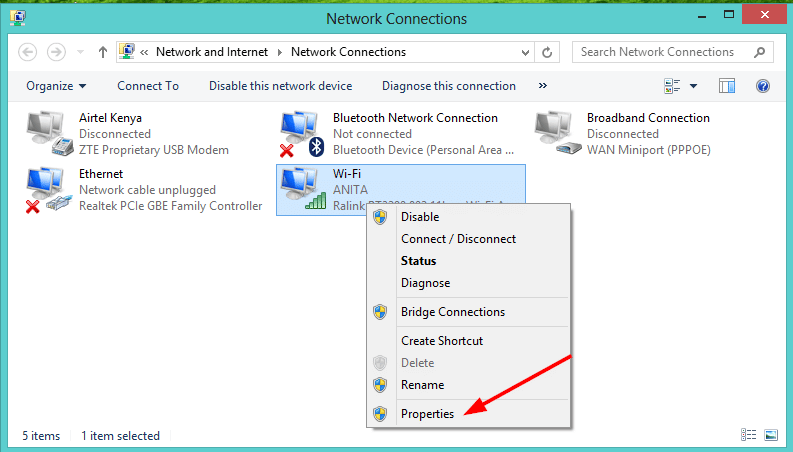Screen dimensions: 793x452
Task: Click the address bar network icon
Action: tap(126, 52)
